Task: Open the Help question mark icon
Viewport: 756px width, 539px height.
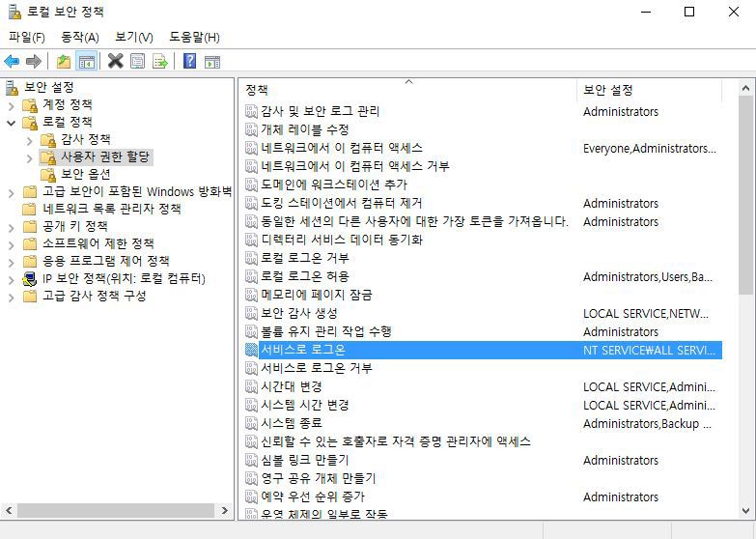Action: coord(190,61)
